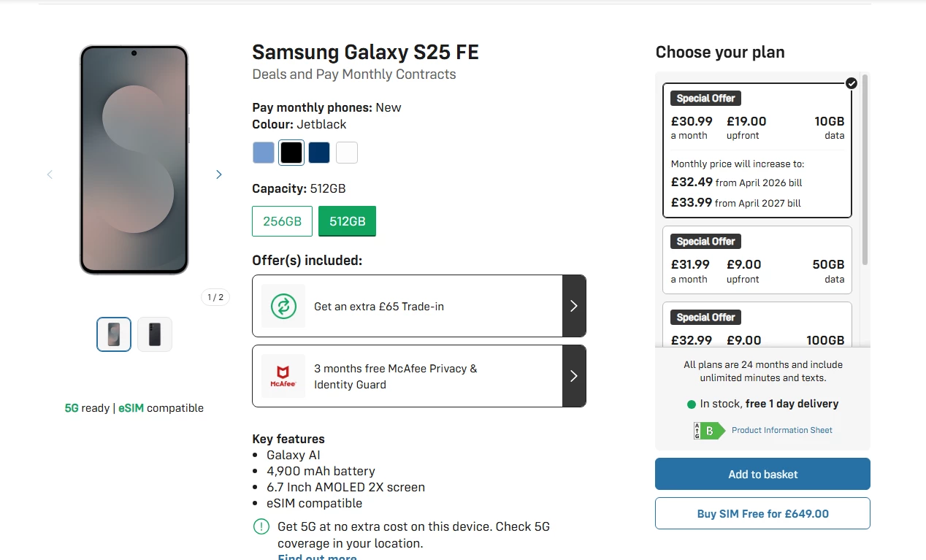Click the trade-in circular arrows icon

(283, 306)
